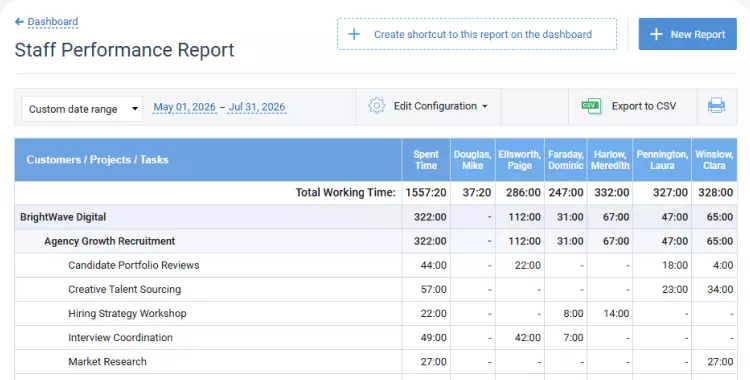Click 42:00 in Interview Coordination row
750x380 pixels.
[x=528, y=337]
